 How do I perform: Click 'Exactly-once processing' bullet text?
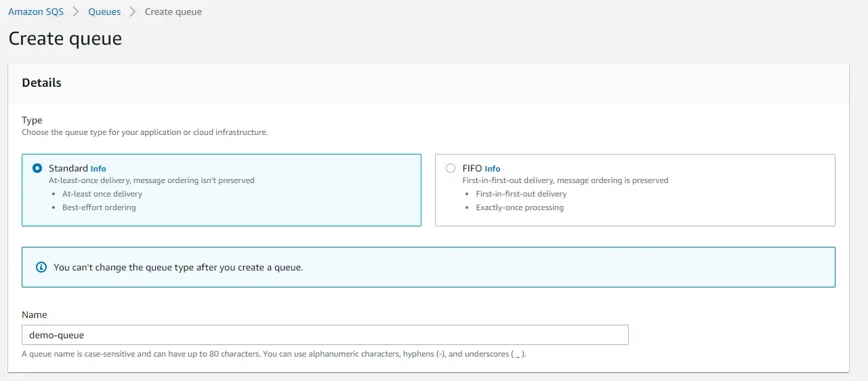pos(520,207)
